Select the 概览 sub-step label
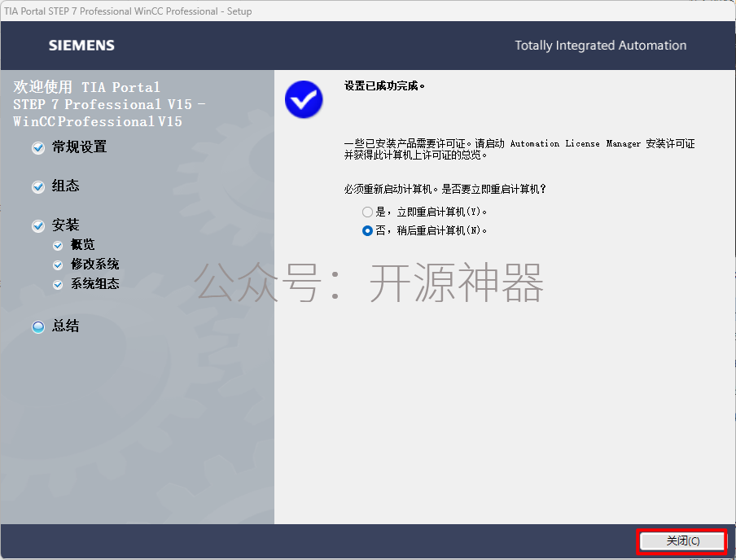Screen dimensions: 736x560 (x=82, y=244)
